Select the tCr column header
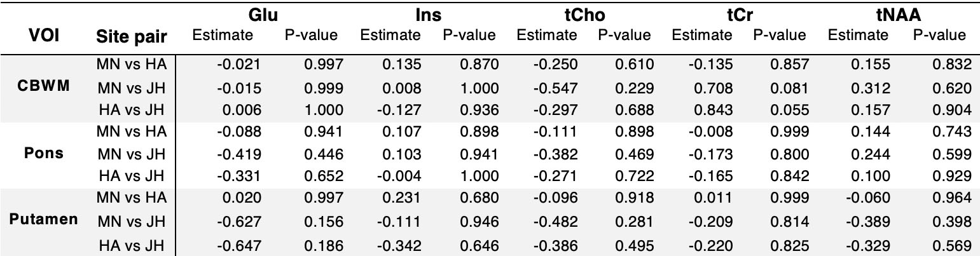Viewport: 980px width, 256px height. pos(740,15)
